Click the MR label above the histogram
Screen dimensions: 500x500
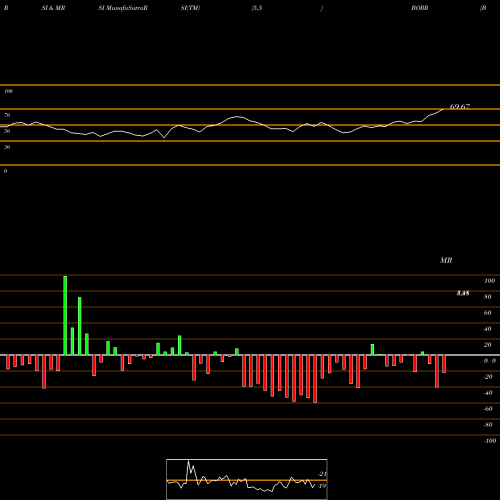pos(446,260)
